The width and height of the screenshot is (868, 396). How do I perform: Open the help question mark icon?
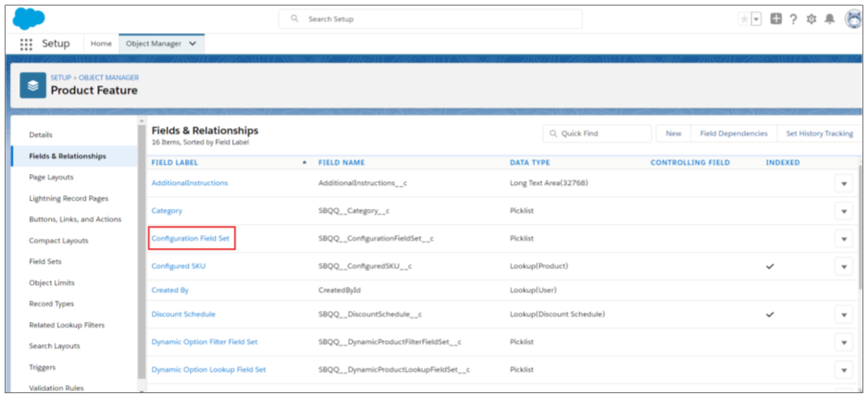coord(793,19)
